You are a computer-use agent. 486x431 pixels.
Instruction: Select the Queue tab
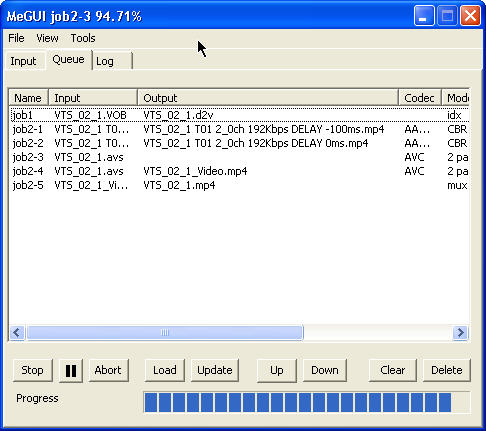[x=68, y=60]
